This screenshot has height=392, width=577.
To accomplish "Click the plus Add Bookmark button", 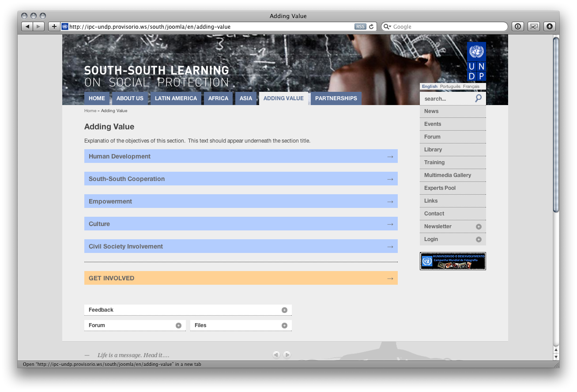I will click(x=54, y=26).
